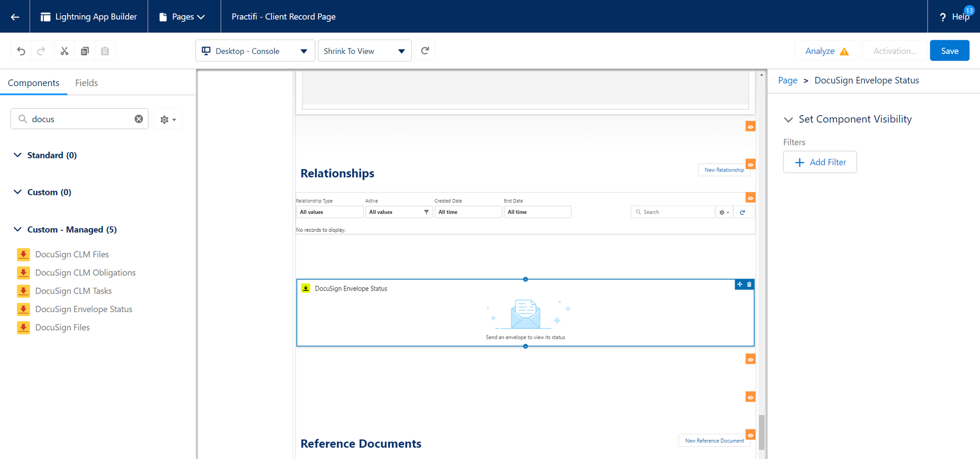Click the paste clipboard icon
The width and height of the screenshot is (980, 459).
[x=105, y=51]
